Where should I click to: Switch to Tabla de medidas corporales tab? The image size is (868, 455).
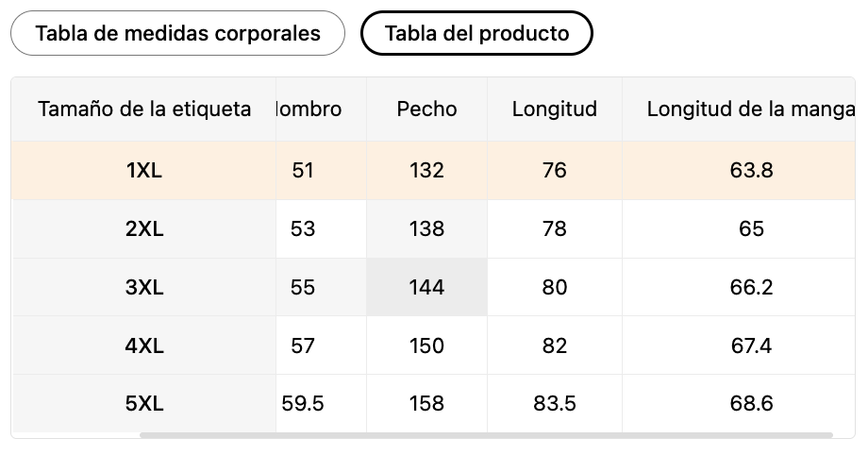[177, 33]
